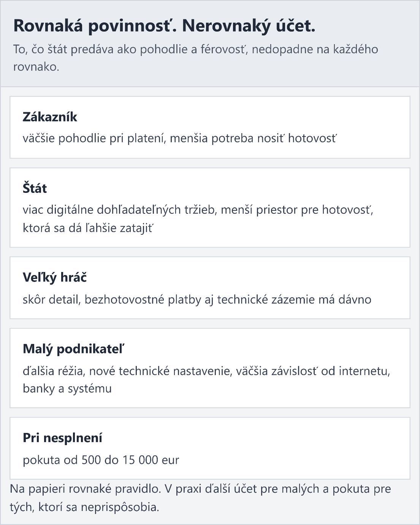
Task: Select the 'Pri nesplnení' card heading
Action: coord(63,438)
